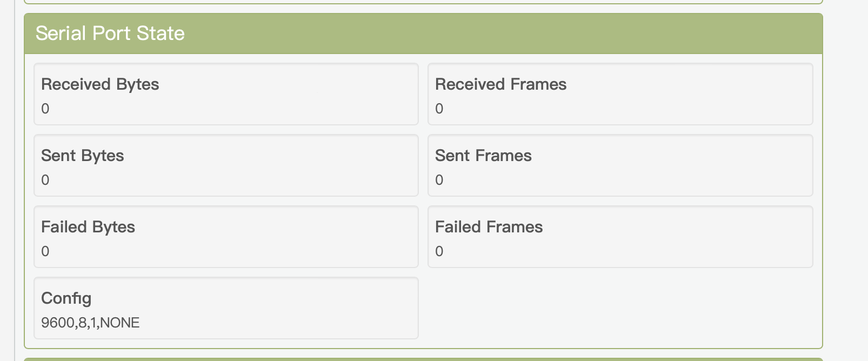Select the Failed Bytes label
The height and width of the screenshot is (361, 868).
pos(88,227)
